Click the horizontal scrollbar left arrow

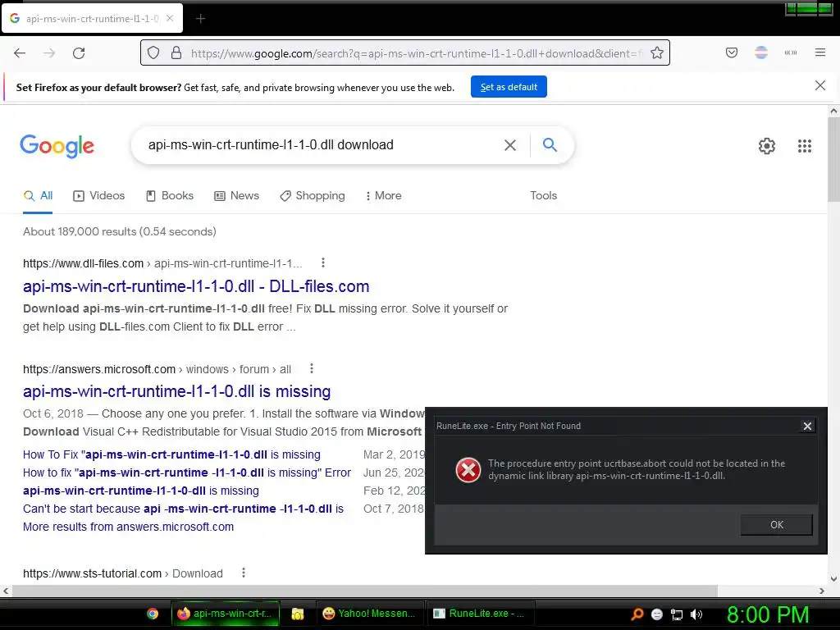6,591
